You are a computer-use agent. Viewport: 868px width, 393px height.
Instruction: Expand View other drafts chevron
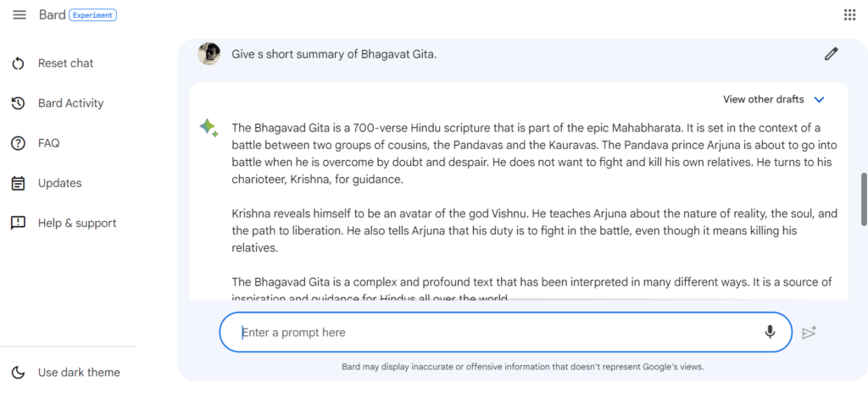(820, 100)
